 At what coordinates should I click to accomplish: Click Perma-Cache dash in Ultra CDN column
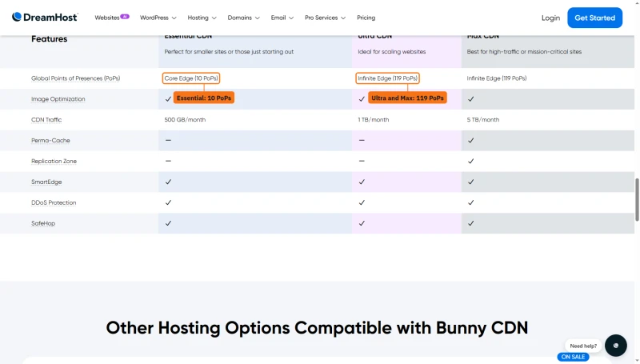(x=362, y=140)
